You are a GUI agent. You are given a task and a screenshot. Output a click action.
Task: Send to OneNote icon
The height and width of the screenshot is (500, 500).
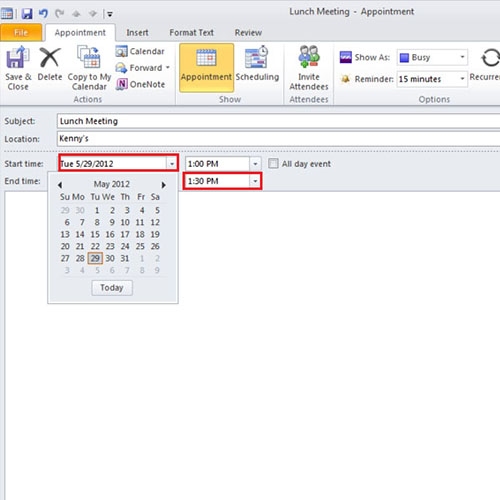tap(121, 84)
